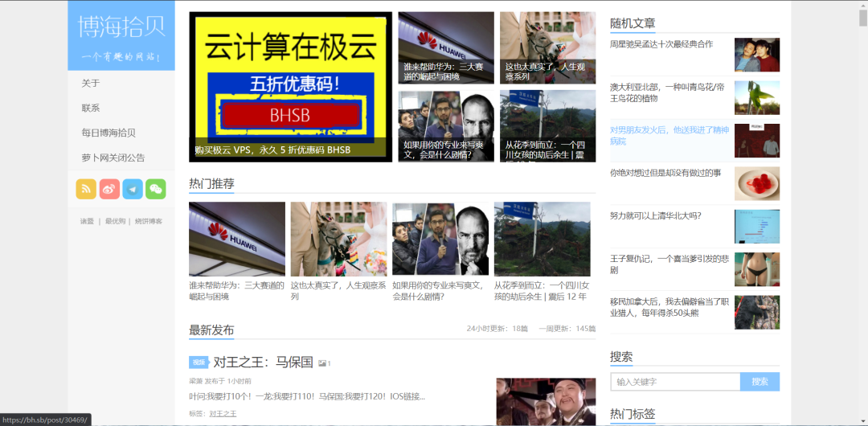
Task: Click thumbnail beside 周星驰吴孟达 article
Action: 757,55
